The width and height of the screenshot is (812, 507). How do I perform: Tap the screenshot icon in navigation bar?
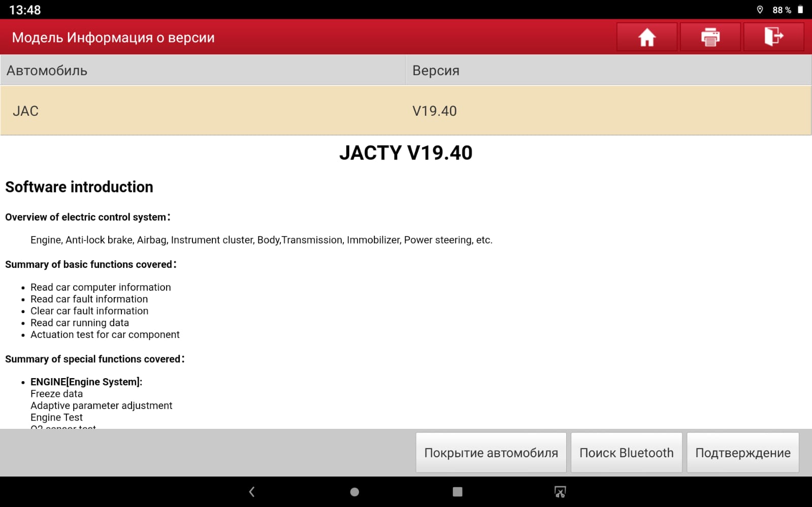click(x=560, y=492)
